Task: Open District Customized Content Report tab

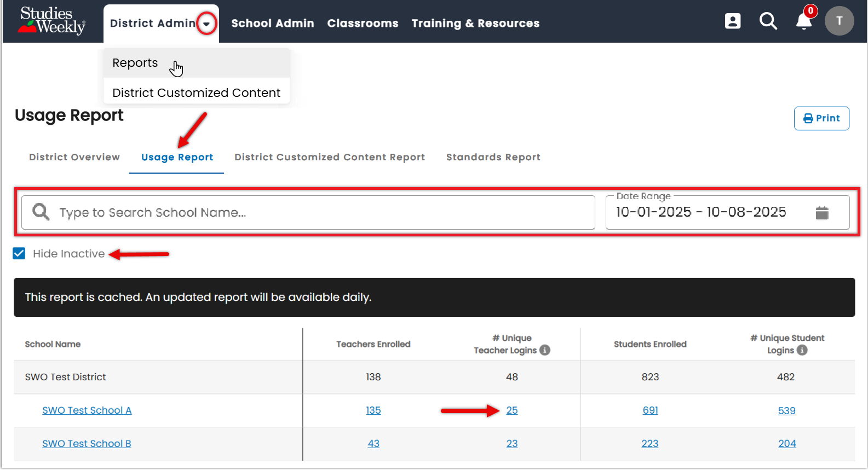Action: click(330, 157)
